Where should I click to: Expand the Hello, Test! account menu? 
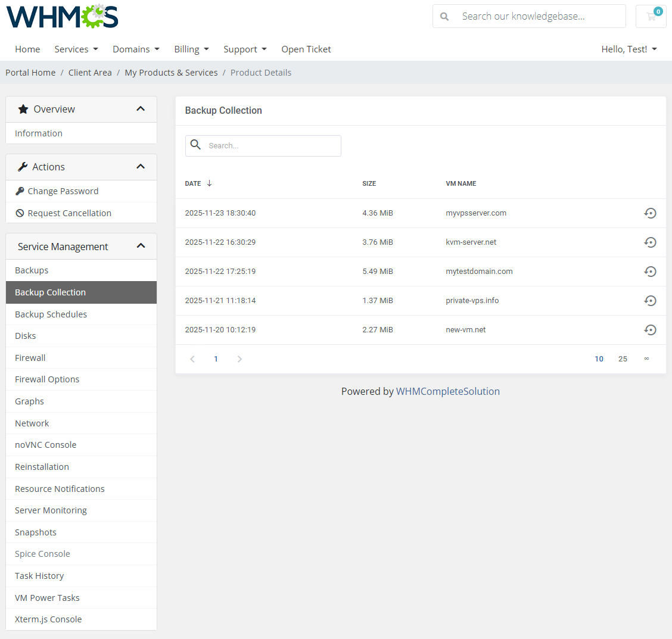coord(629,49)
